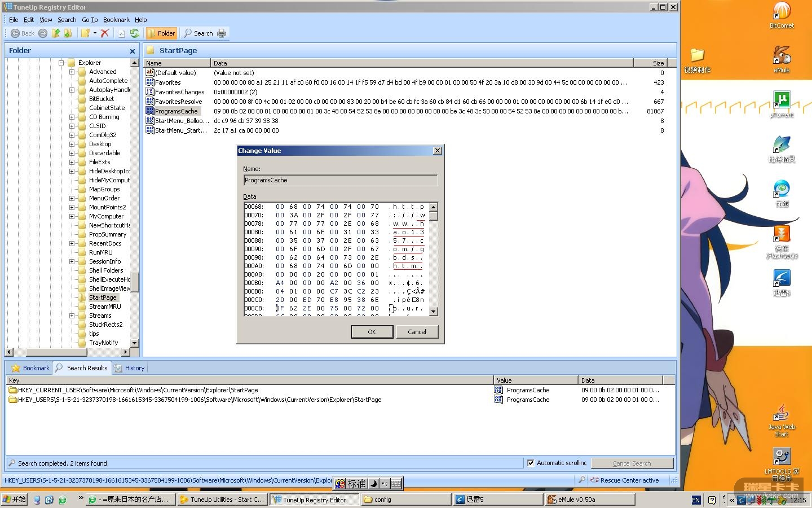Open the BitComet desktop icon

[782, 15]
